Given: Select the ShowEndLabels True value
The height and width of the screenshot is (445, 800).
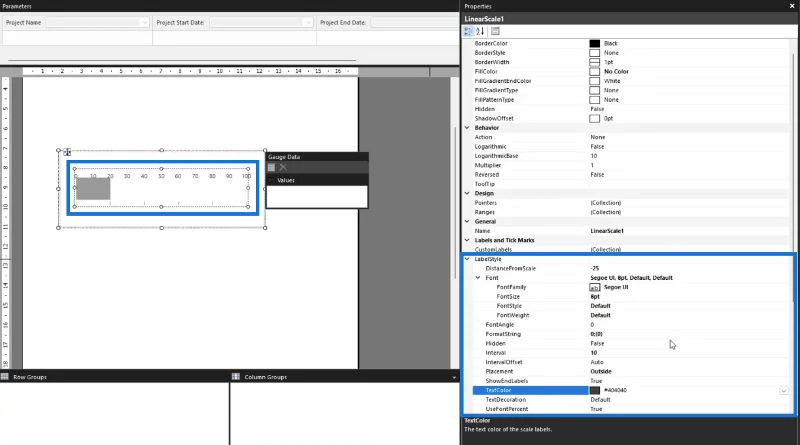Looking at the screenshot, I should [596, 381].
